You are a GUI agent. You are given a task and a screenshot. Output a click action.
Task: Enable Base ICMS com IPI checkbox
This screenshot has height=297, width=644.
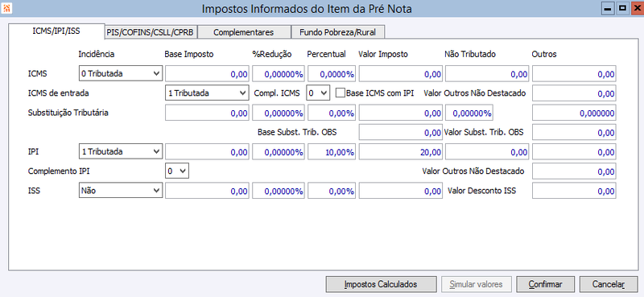(x=340, y=93)
